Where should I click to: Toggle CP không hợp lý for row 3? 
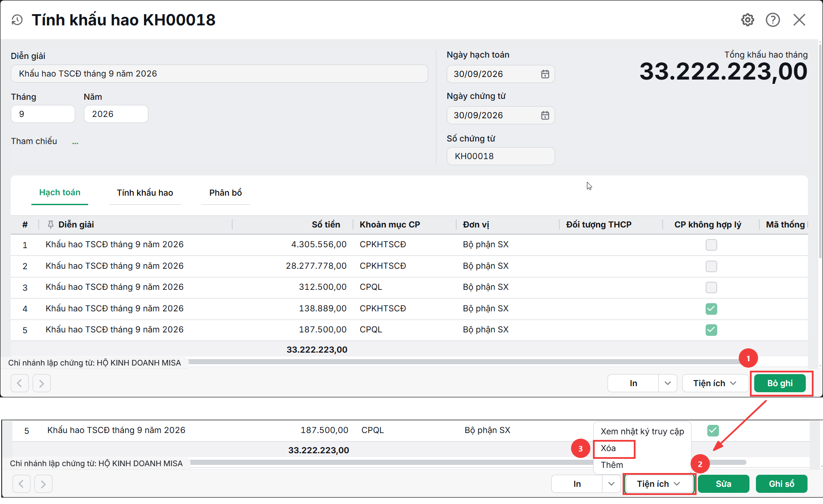pos(711,287)
